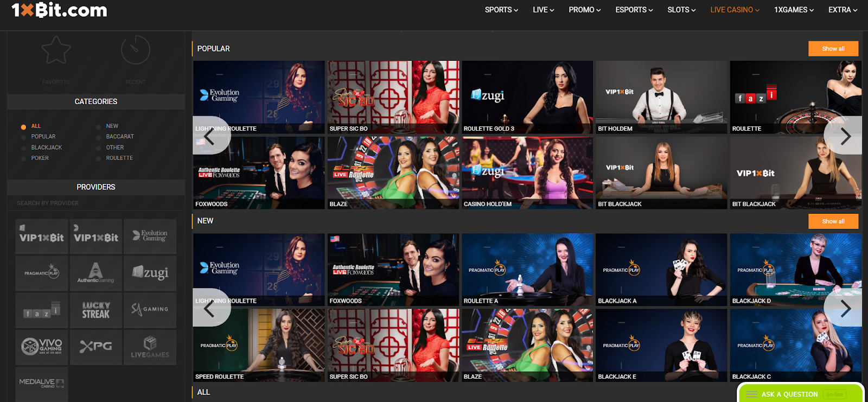
Task: Expand the Slots dropdown menu
Action: 681,10
